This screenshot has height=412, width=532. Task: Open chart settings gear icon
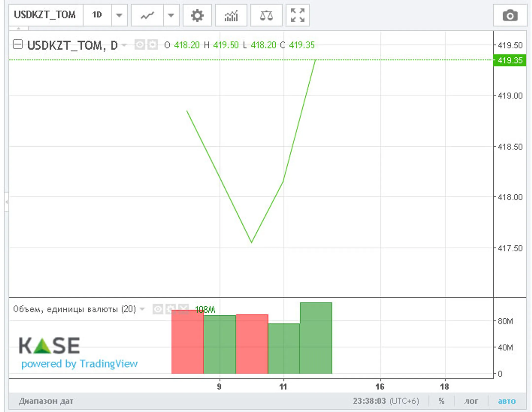pos(197,15)
